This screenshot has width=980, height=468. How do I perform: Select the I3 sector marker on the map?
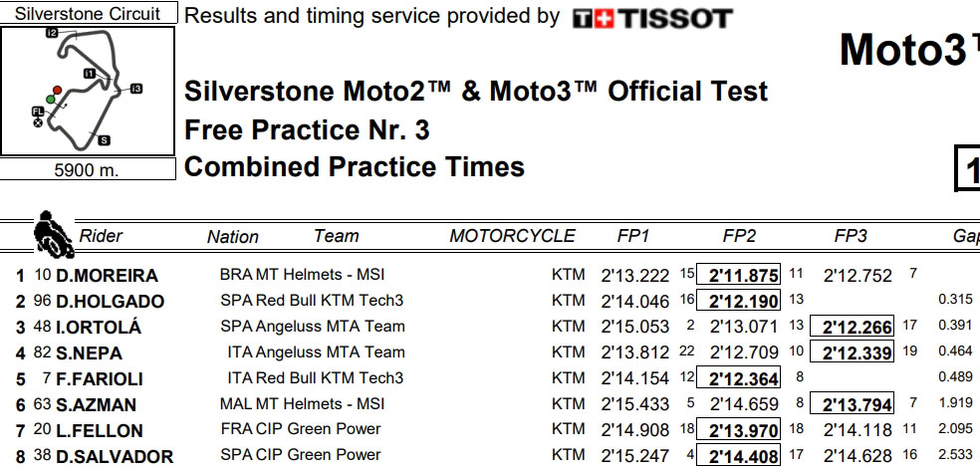(136, 90)
